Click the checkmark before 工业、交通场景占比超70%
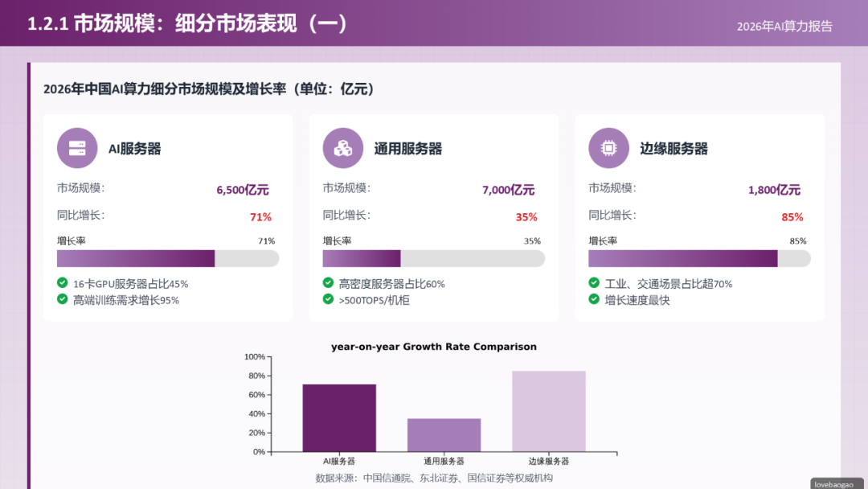 pyautogui.click(x=593, y=283)
